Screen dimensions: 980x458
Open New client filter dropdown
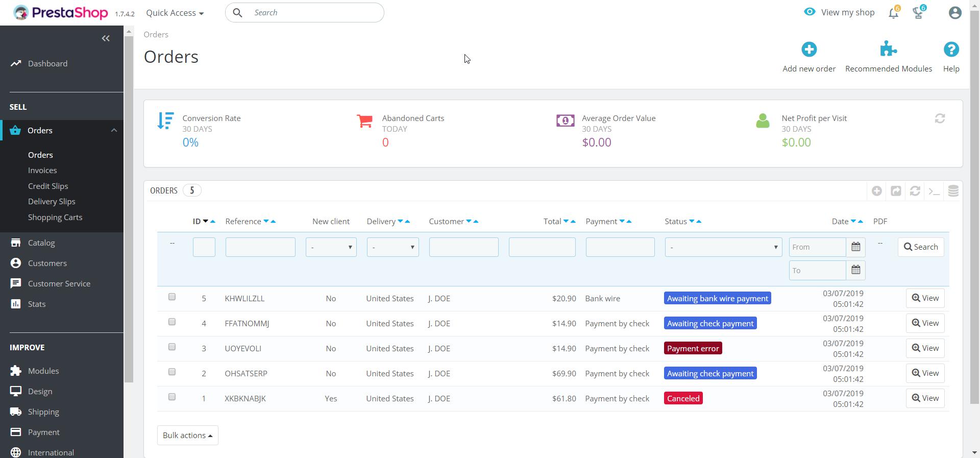(331, 247)
